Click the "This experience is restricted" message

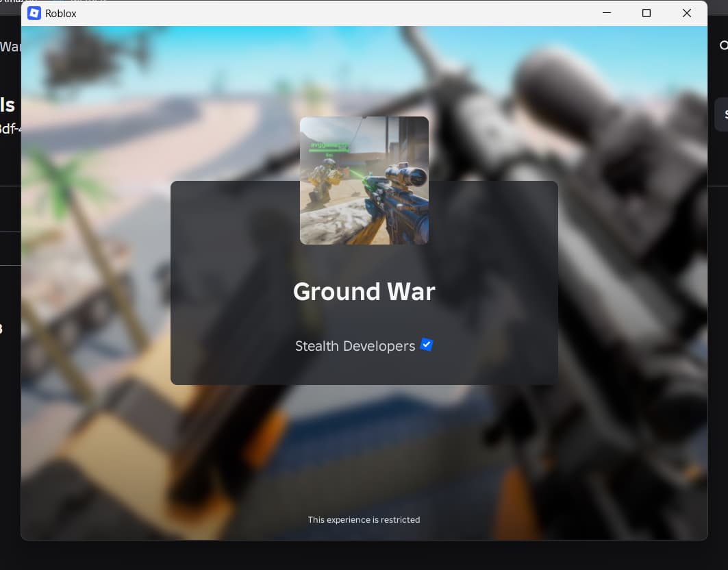pyautogui.click(x=364, y=520)
